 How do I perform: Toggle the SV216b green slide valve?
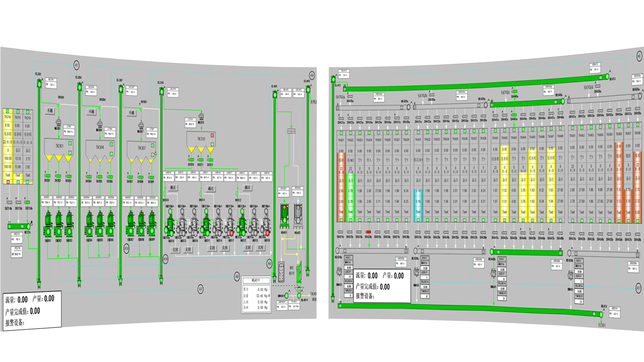[28, 202]
